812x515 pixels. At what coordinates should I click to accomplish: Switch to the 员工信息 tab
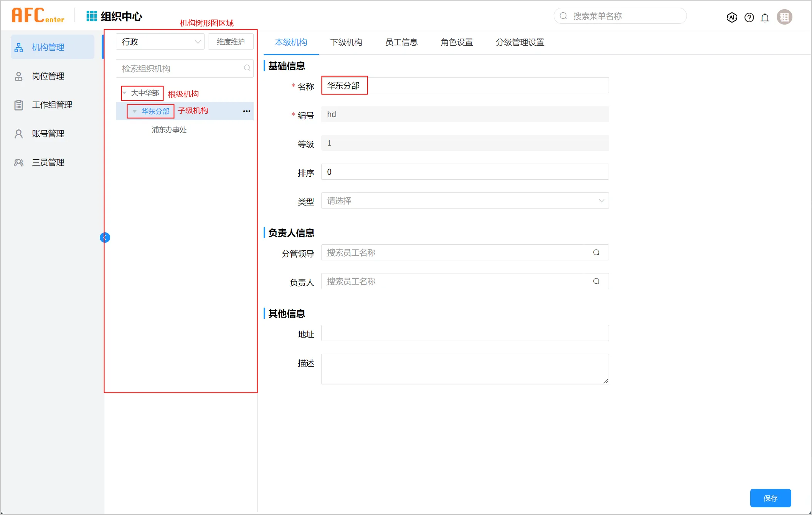click(401, 42)
